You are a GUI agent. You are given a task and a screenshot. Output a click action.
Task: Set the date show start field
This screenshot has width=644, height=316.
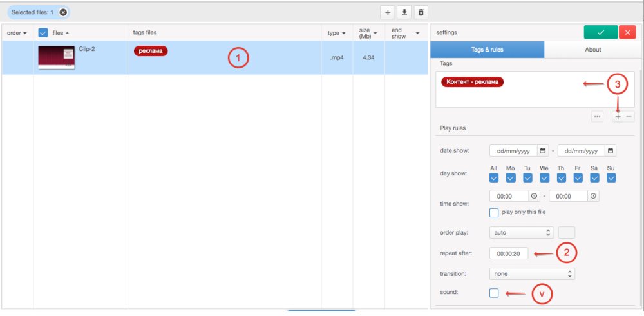tap(513, 151)
